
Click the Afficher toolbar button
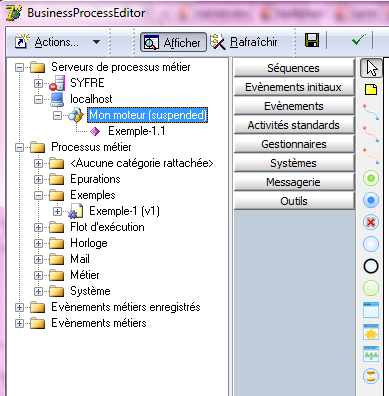(173, 42)
